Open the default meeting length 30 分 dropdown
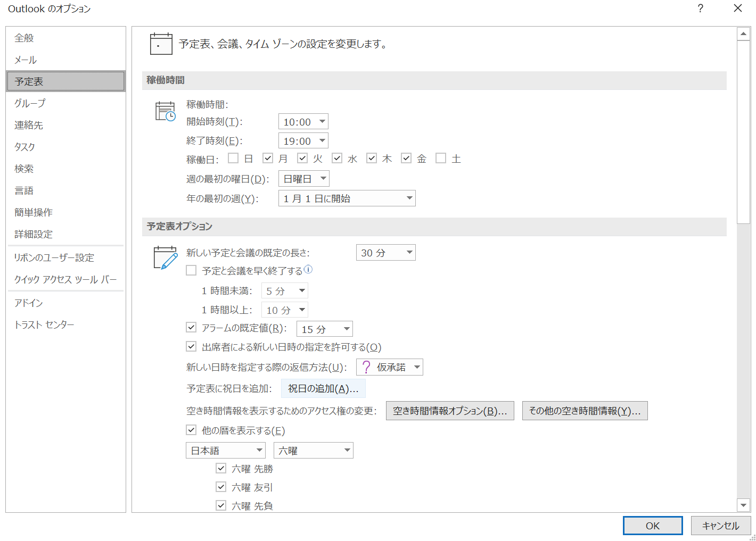The width and height of the screenshot is (756, 541). 386,253
